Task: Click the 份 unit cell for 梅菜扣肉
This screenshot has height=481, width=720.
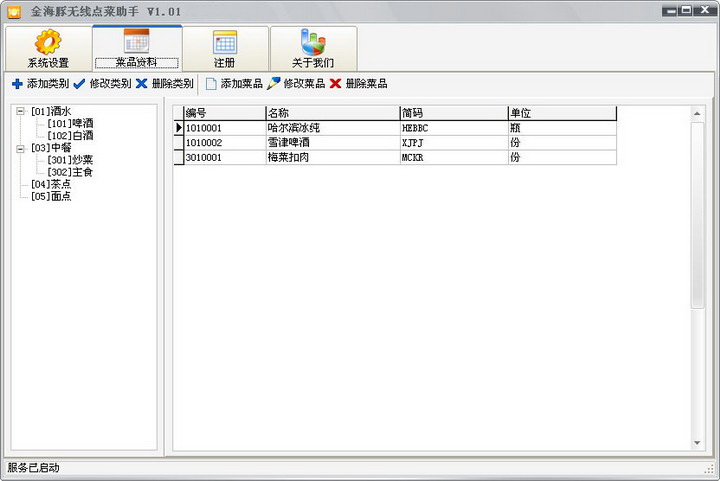Action: pyautogui.click(x=562, y=157)
